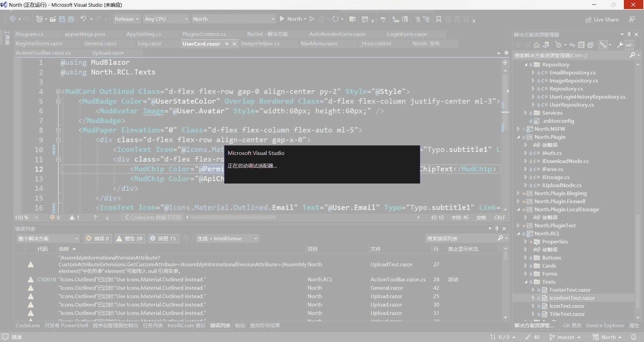Click the Bookmark icon in toolbar
This screenshot has width=644, height=342.
439,19
